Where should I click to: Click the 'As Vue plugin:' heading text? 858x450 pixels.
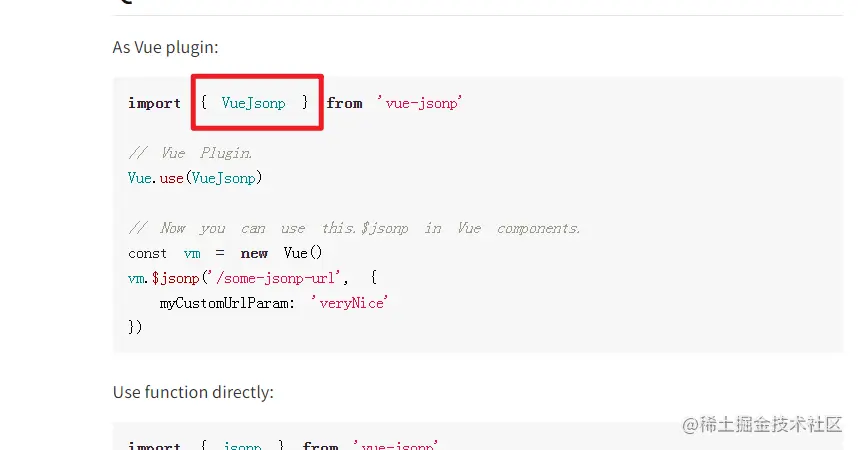click(x=165, y=48)
